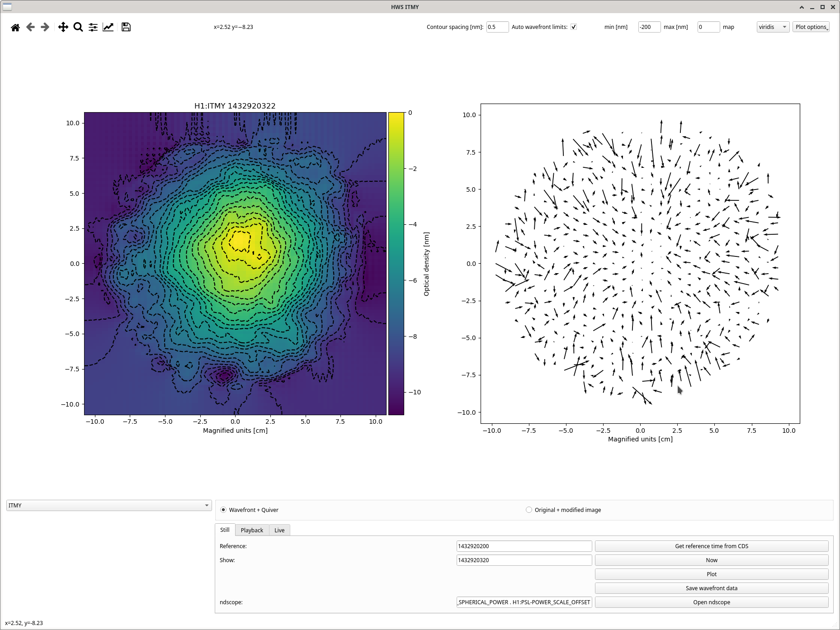Click the status bar coordinates text
Screen dimensions: 840x630
point(24,623)
